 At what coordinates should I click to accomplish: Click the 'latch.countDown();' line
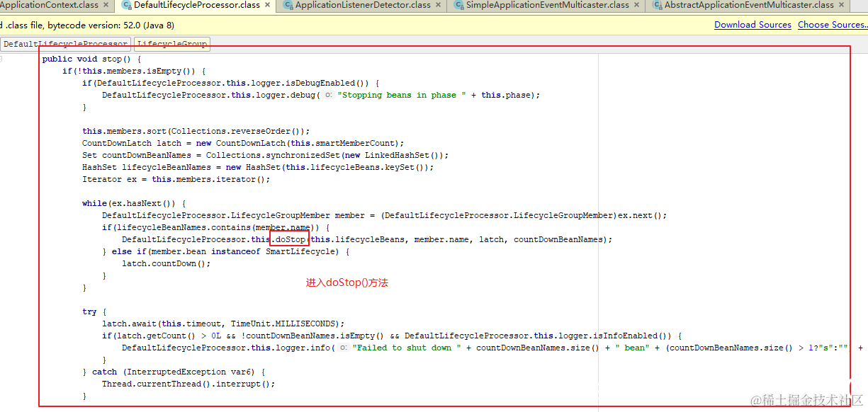(x=167, y=263)
